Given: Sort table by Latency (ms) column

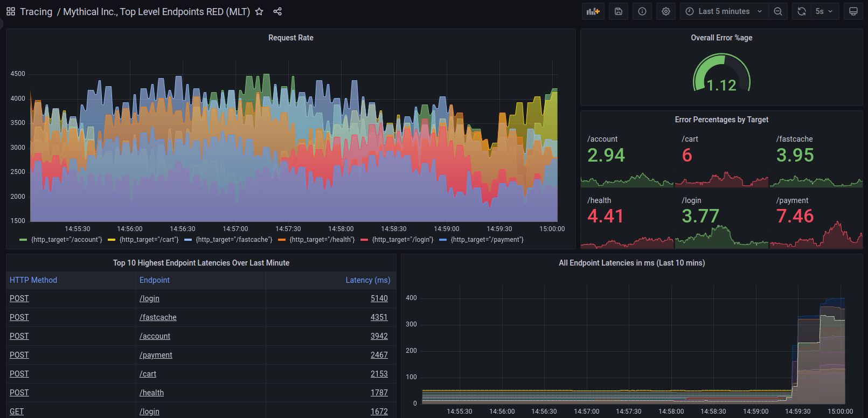Looking at the screenshot, I should (367, 280).
